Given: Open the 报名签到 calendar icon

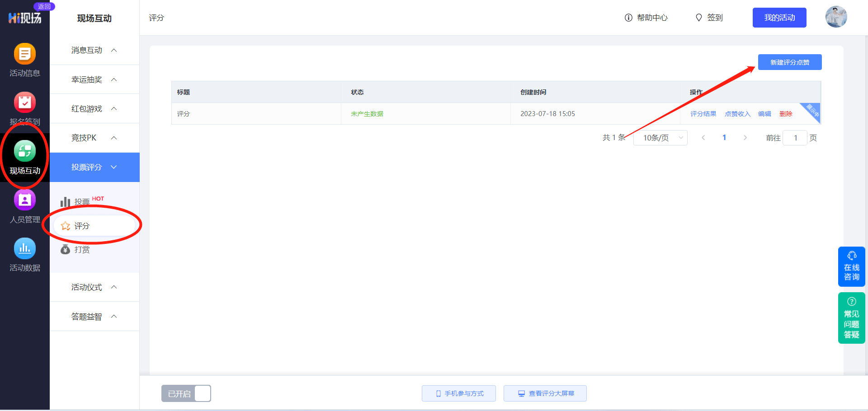Looking at the screenshot, I should click(25, 103).
